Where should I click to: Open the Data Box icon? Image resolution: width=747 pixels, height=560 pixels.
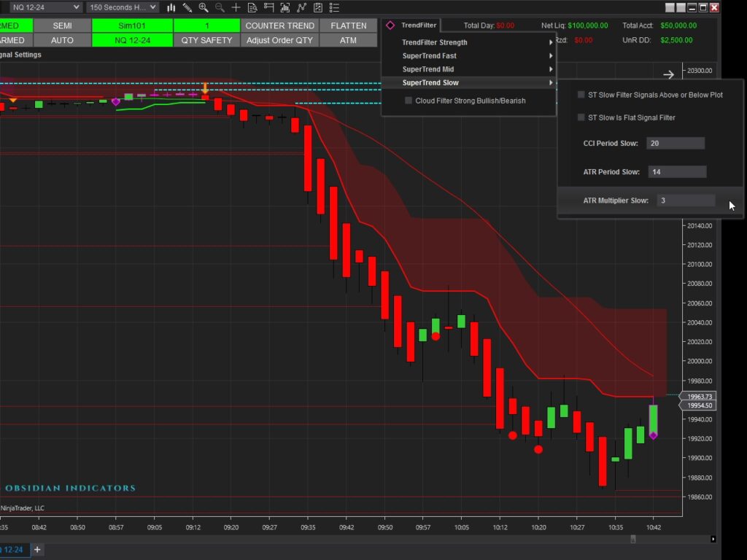tap(252, 7)
